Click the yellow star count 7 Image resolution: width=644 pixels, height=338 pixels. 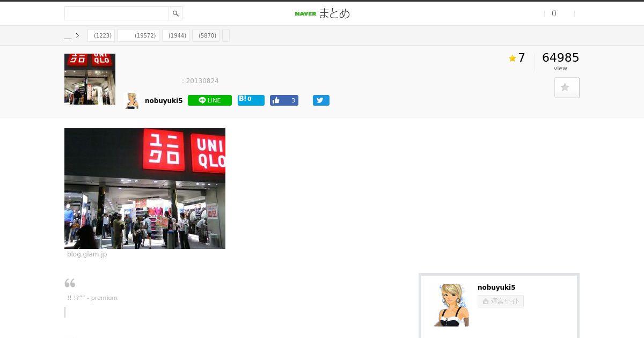tap(517, 58)
